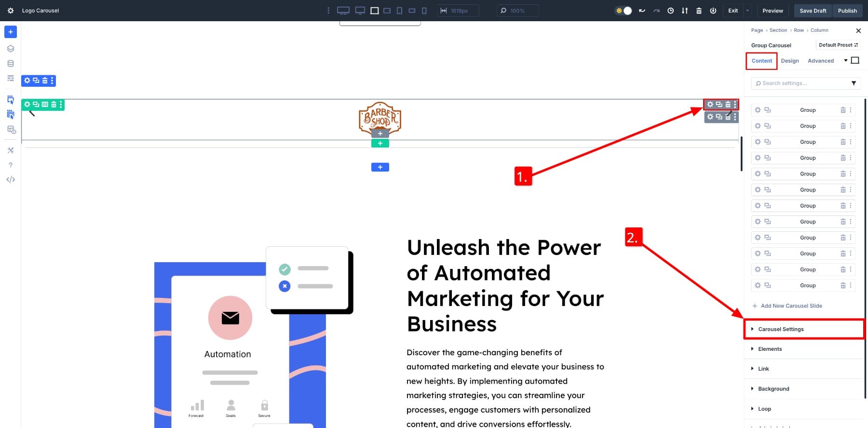Open the help question mark icon
This screenshot has width=868, height=428.
[11, 165]
